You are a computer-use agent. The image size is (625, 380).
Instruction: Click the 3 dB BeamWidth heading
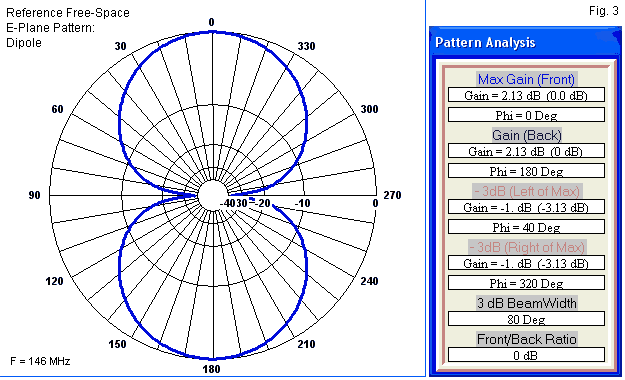(x=527, y=303)
